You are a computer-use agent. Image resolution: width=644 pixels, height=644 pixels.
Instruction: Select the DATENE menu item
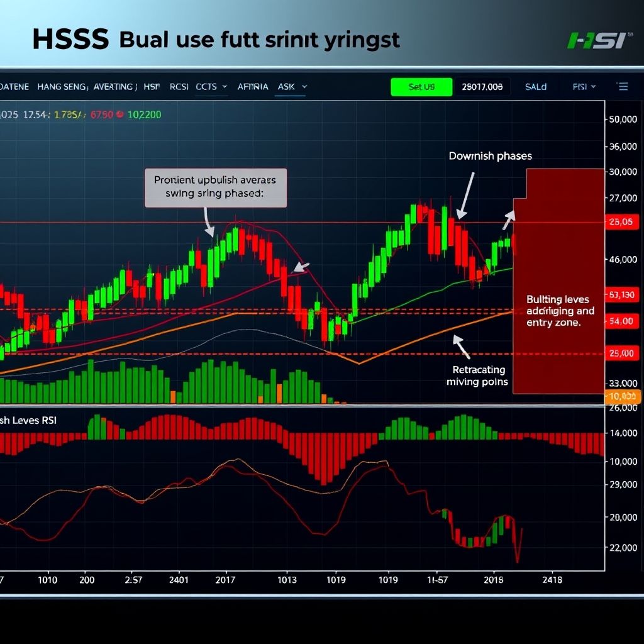click(14, 87)
